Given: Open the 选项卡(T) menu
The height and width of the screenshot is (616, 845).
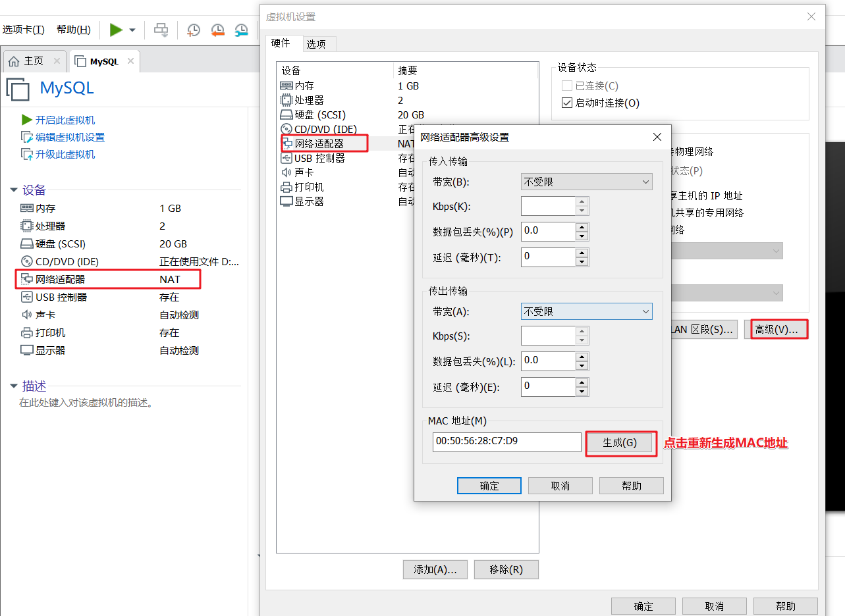Looking at the screenshot, I should click(x=24, y=30).
